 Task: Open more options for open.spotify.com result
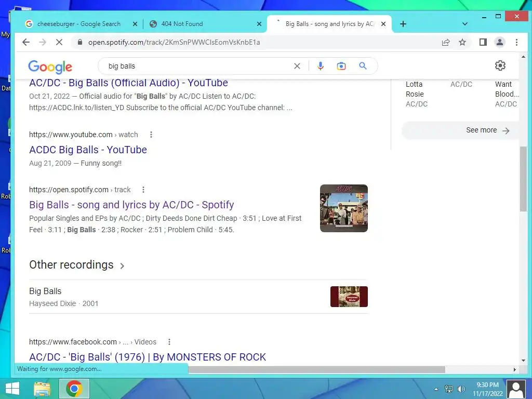[143, 190]
